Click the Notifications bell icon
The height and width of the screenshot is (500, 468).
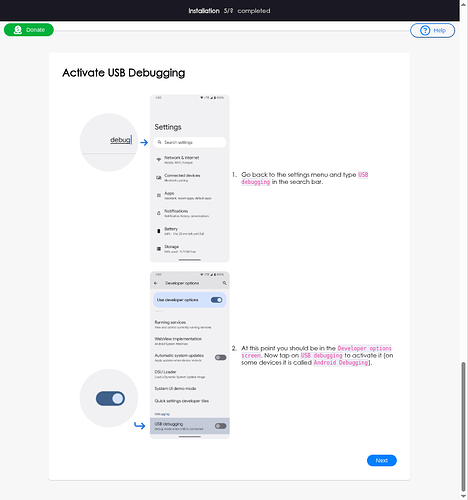(x=159, y=213)
